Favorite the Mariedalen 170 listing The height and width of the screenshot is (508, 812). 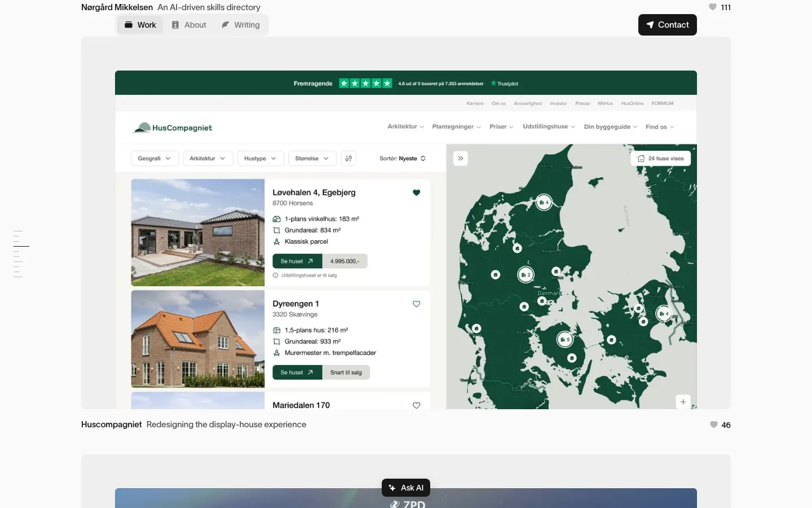point(417,405)
